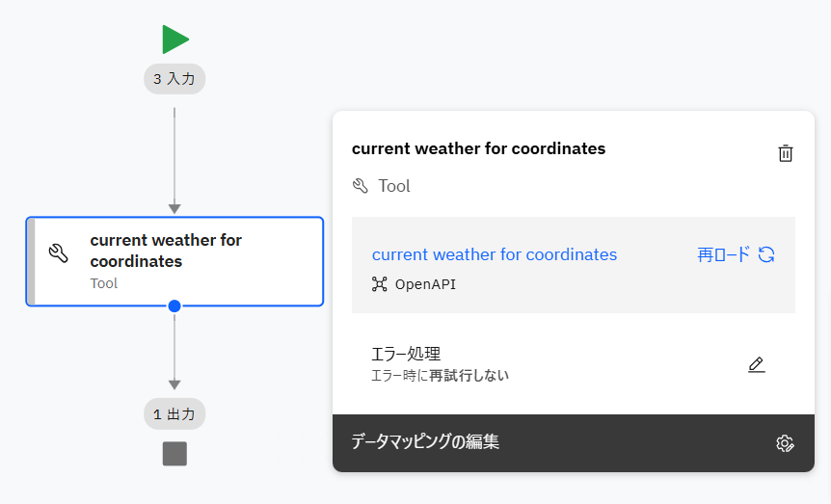Open the '3 入力' inputs badge
This screenshot has width=831, height=504.
174,78
